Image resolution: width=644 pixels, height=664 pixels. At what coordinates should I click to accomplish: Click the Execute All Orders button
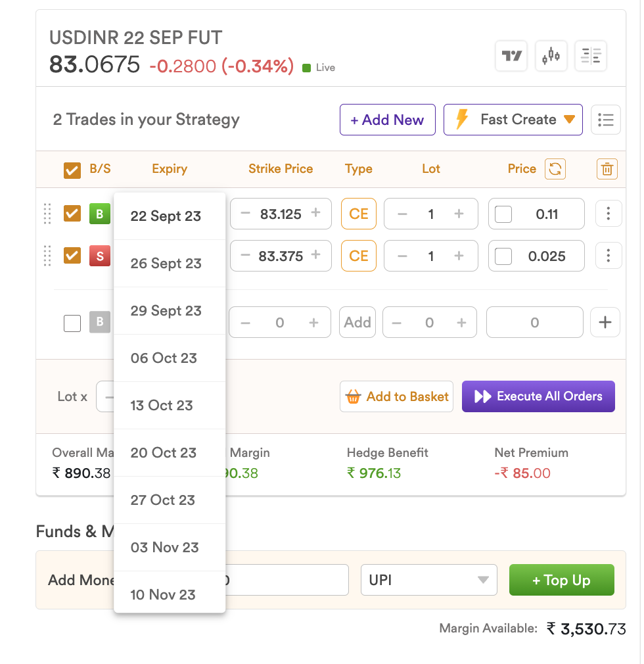(538, 396)
